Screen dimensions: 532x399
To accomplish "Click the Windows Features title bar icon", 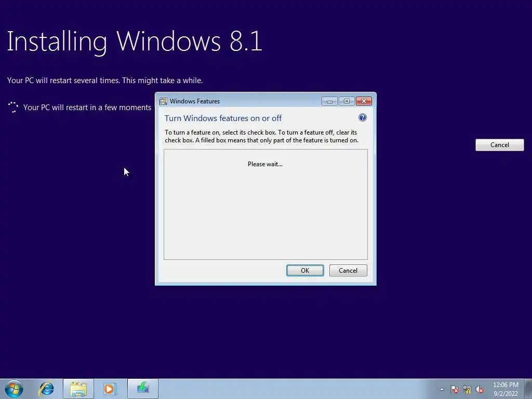I will click(163, 101).
